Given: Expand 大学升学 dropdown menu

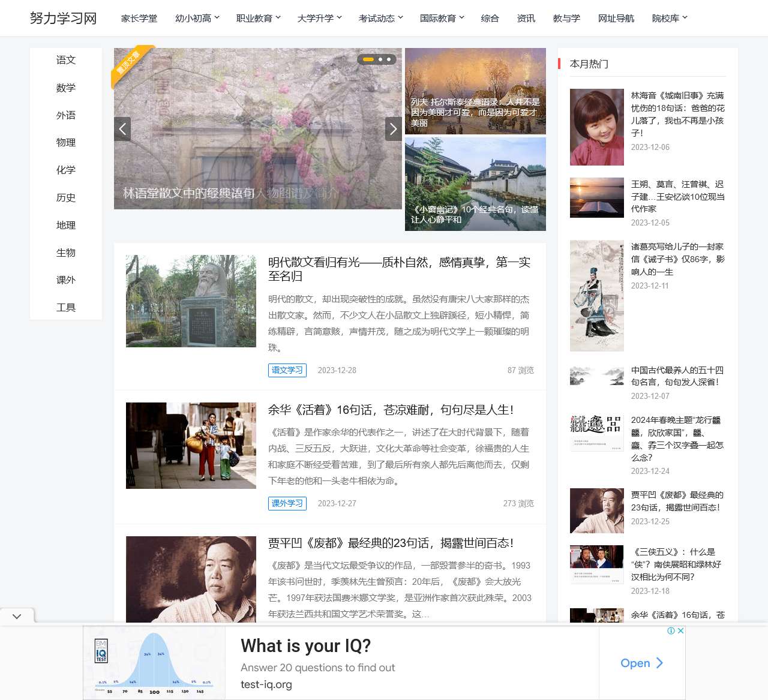Looking at the screenshot, I should pos(320,19).
